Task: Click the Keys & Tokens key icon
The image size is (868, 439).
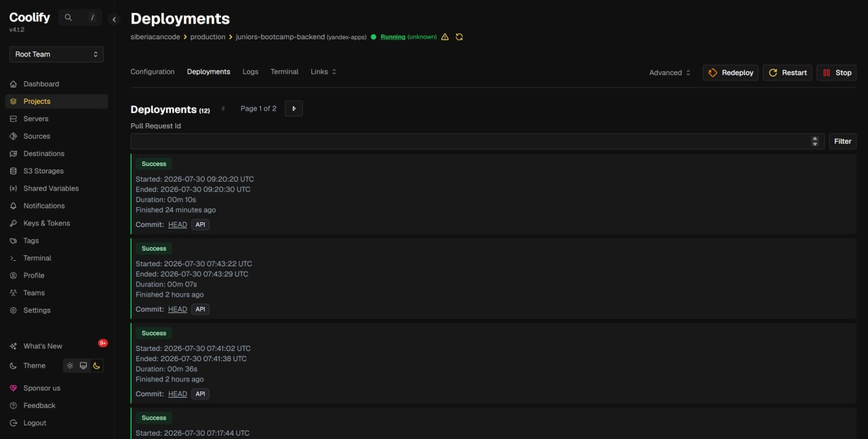Action: pos(14,224)
